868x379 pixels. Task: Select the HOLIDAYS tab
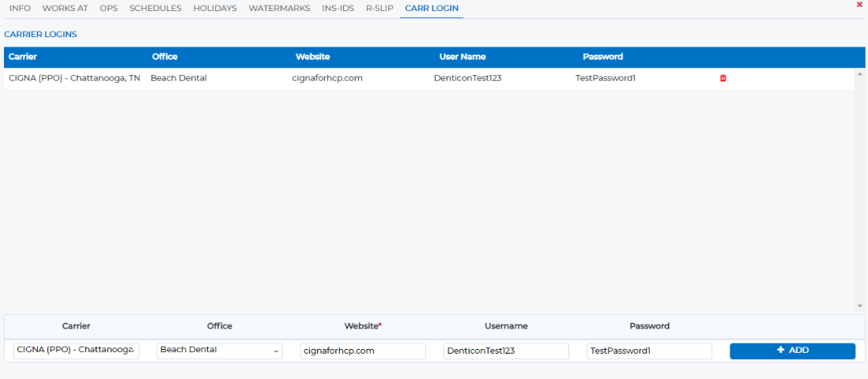pyautogui.click(x=215, y=9)
